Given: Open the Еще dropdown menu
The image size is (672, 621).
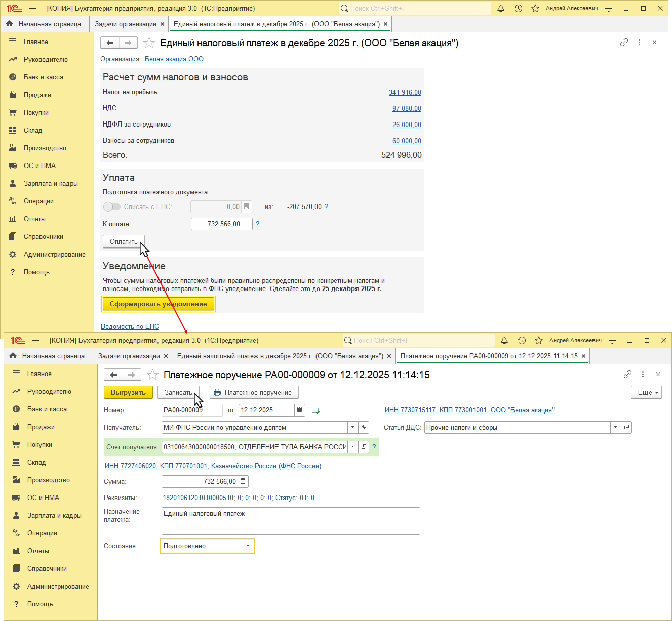Looking at the screenshot, I should coord(646,392).
